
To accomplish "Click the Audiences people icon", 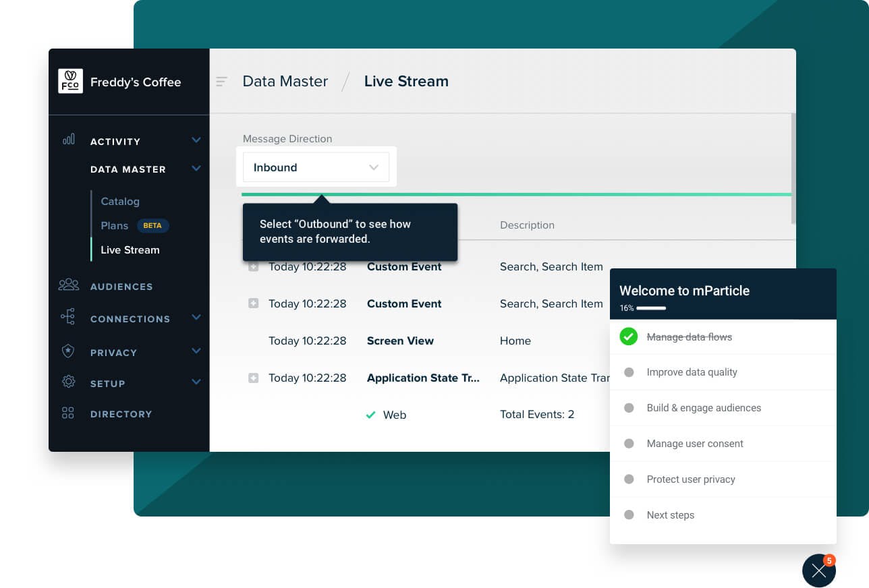I will coord(68,285).
